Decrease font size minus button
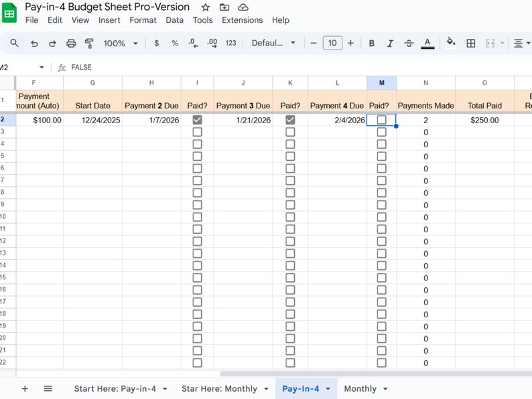This screenshot has width=532, height=399. coord(314,43)
